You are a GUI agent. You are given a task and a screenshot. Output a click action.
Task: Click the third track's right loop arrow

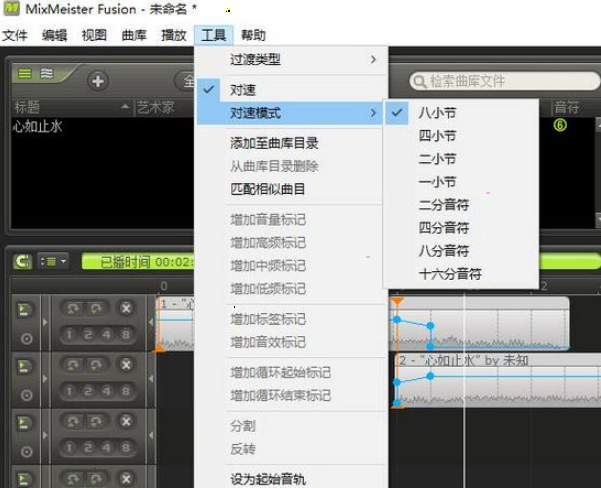[95, 421]
